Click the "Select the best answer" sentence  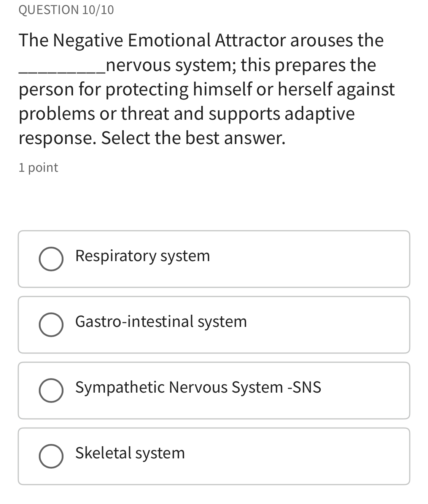point(193,138)
